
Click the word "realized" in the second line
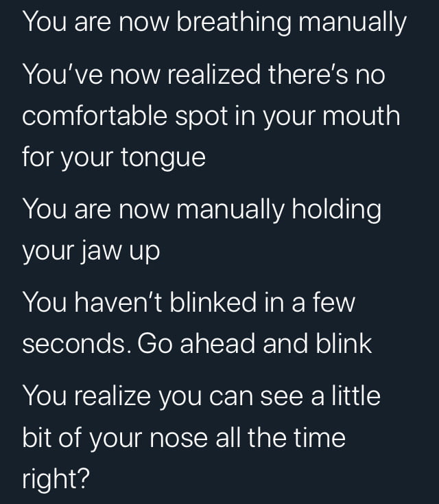[x=213, y=74]
